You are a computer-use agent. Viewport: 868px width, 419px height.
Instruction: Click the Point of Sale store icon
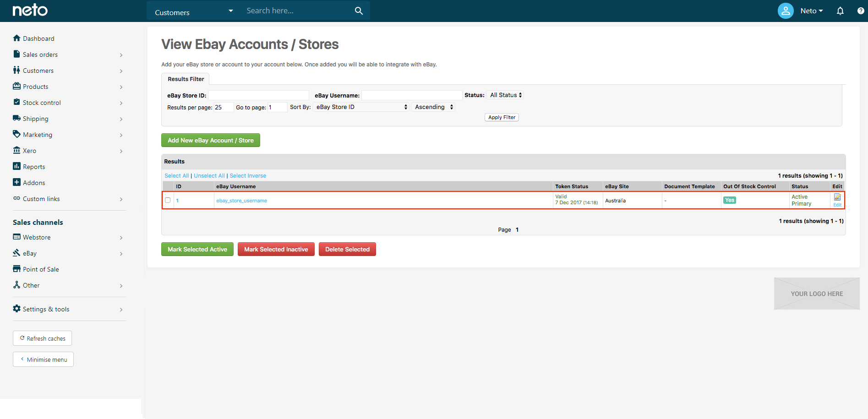tap(17, 269)
